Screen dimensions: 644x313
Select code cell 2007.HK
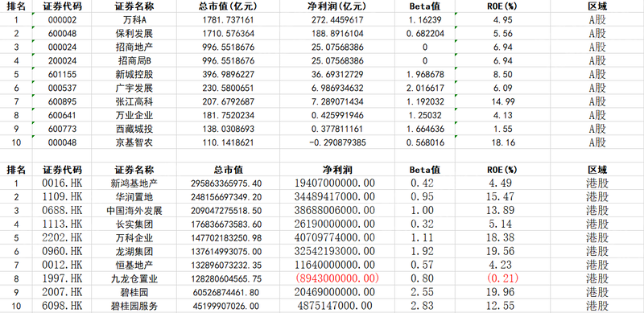coord(62,292)
